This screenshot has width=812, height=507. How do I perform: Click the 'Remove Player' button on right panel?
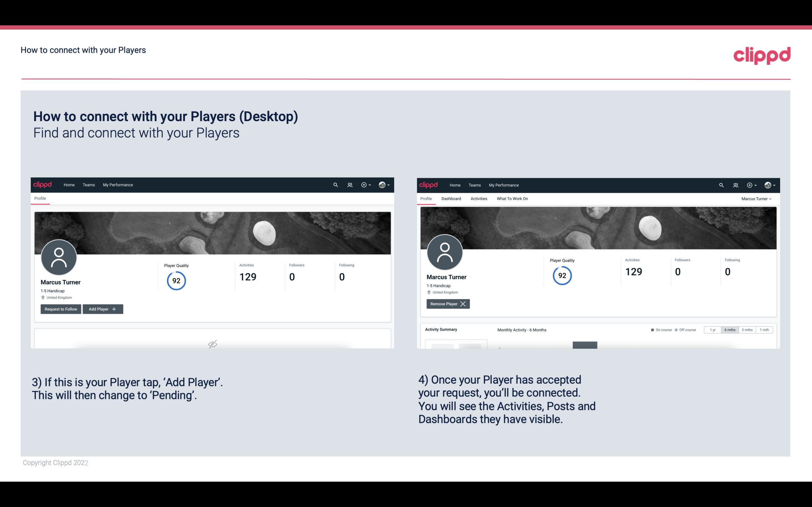447,304
